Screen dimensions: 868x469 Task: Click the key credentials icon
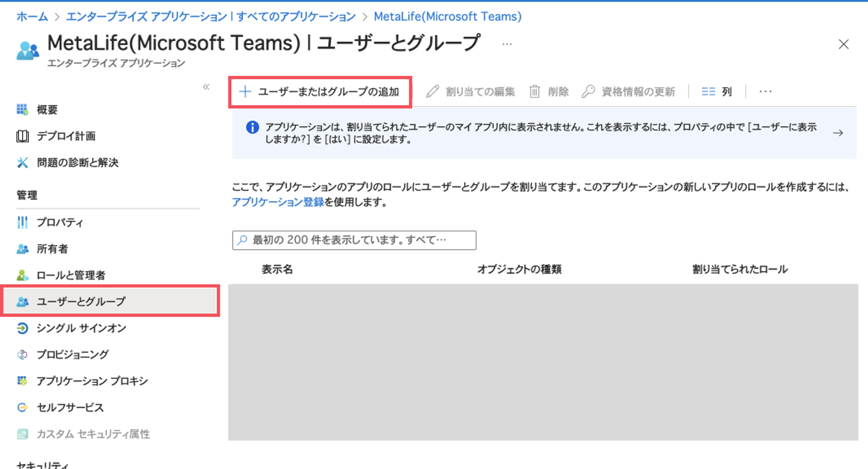coord(588,92)
